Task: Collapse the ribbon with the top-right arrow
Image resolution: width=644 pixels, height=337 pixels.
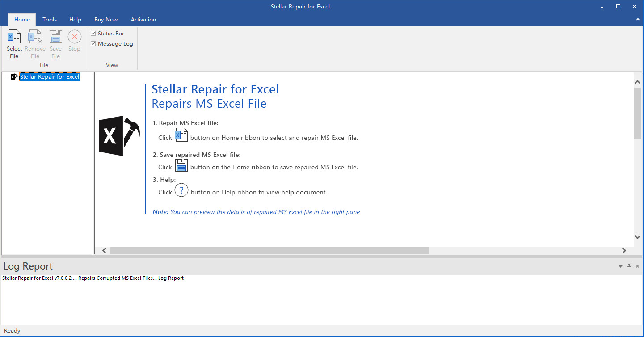Action: pos(638,20)
